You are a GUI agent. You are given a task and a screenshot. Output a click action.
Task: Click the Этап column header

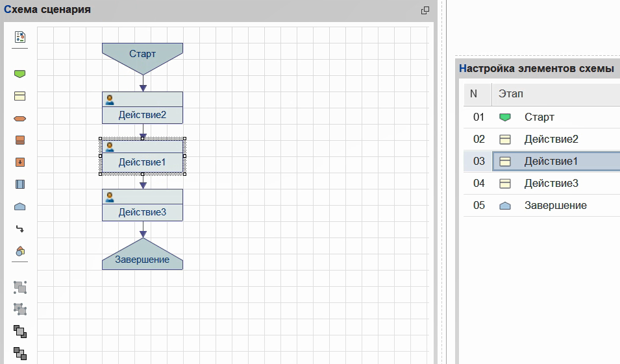(556, 94)
